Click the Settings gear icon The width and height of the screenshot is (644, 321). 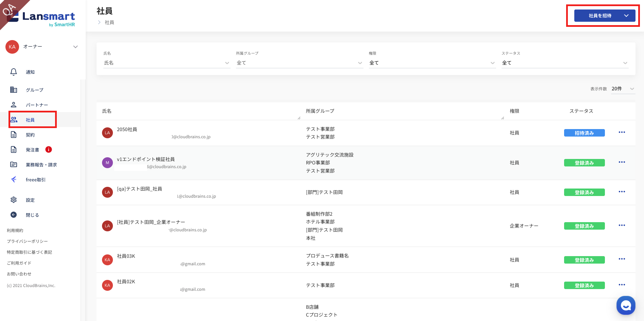tap(14, 200)
